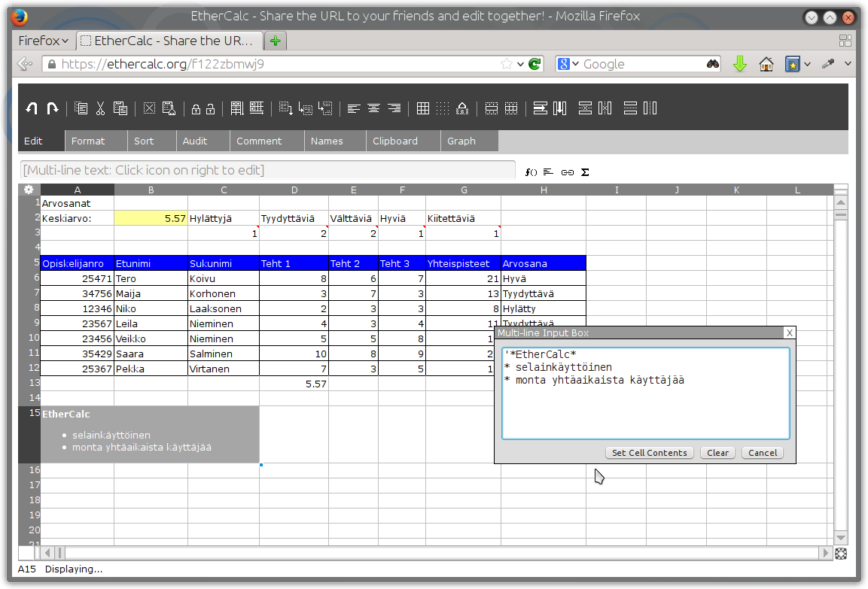The width and height of the screenshot is (868, 589).
Task: Open the Firefox application menu
Action: [x=43, y=41]
